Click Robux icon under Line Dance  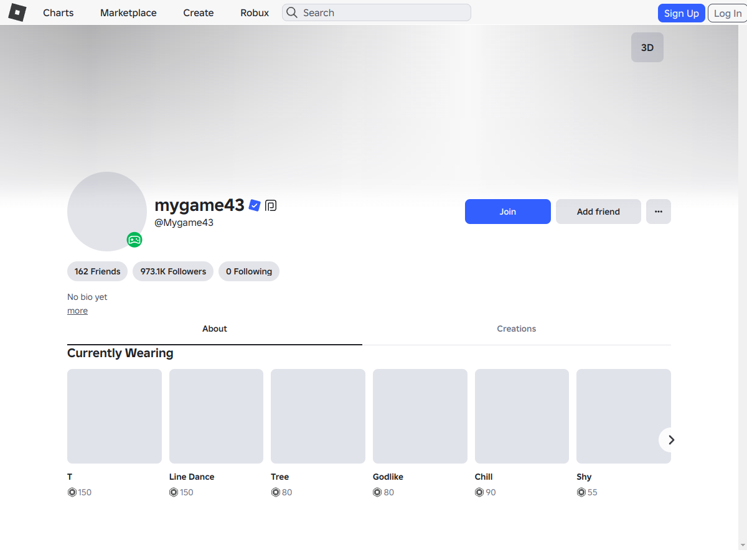click(174, 492)
